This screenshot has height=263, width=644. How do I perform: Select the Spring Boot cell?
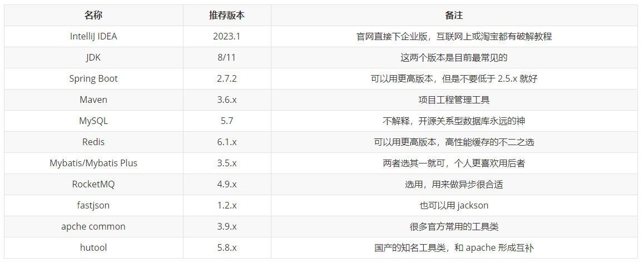point(93,78)
